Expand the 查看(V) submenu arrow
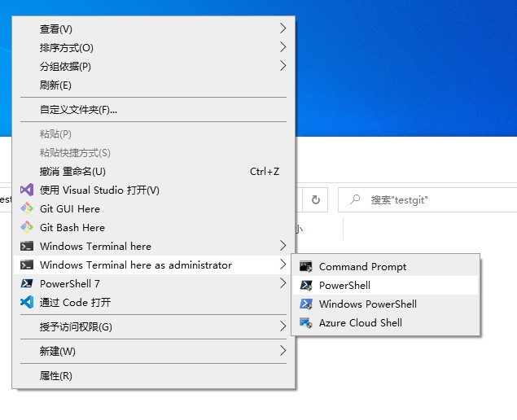 pyautogui.click(x=283, y=28)
